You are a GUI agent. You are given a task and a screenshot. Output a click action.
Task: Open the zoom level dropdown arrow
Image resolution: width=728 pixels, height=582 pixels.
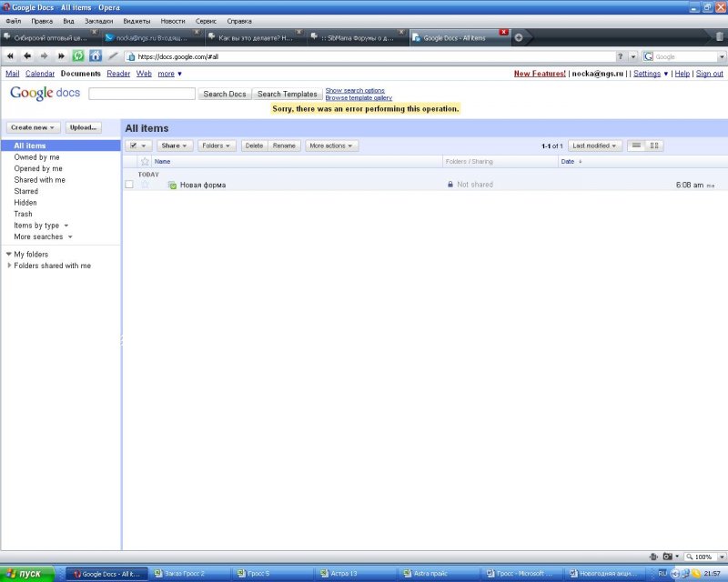pos(722,557)
